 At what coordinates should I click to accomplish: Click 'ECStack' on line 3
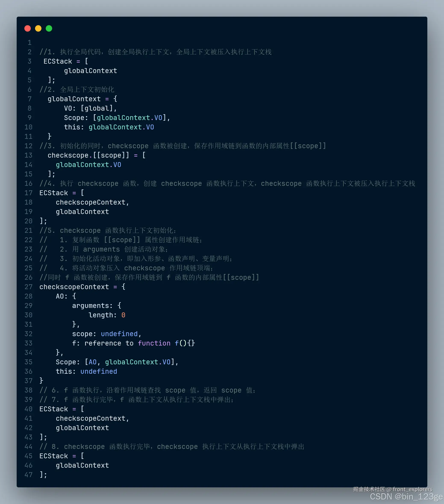coord(58,61)
